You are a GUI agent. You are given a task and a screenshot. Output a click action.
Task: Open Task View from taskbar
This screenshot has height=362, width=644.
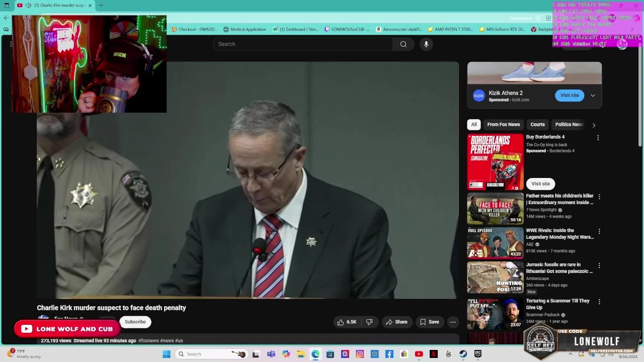[x=256, y=354]
